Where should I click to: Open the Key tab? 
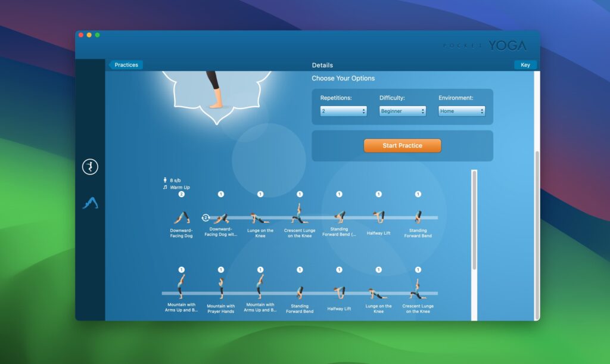pyautogui.click(x=525, y=65)
